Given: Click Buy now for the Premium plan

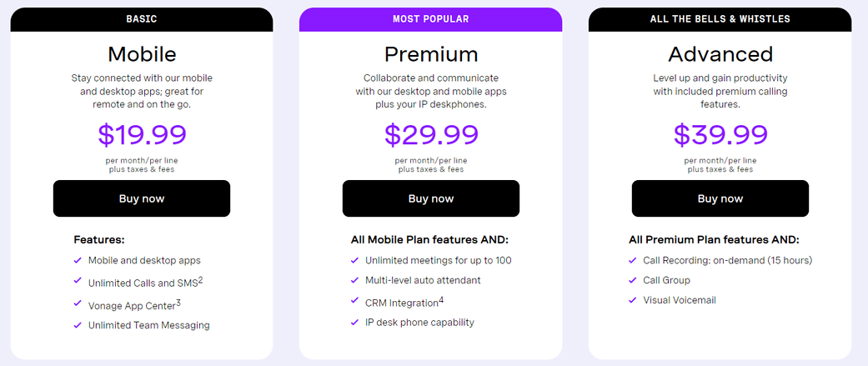Looking at the screenshot, I should tap(431, 198).
